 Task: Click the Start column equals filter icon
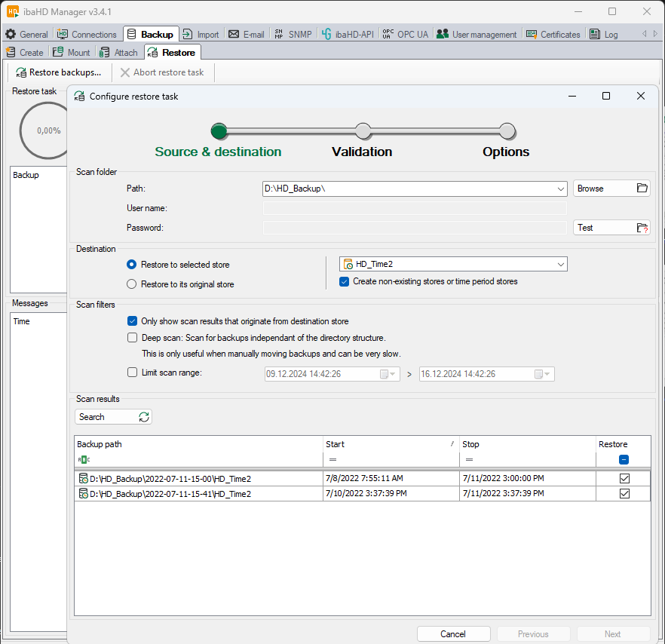tap(332, 459)
